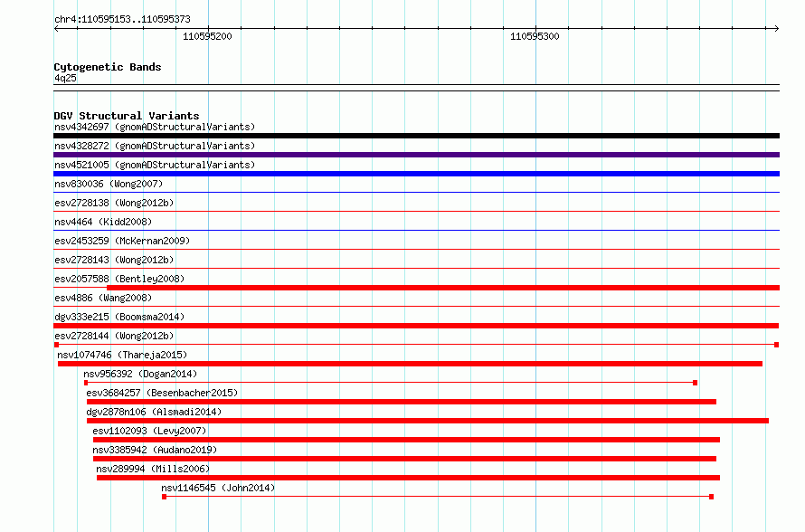Select thick red bar under nsv289994
This screenshot has width=805, height=532.
tap(408, 478)
